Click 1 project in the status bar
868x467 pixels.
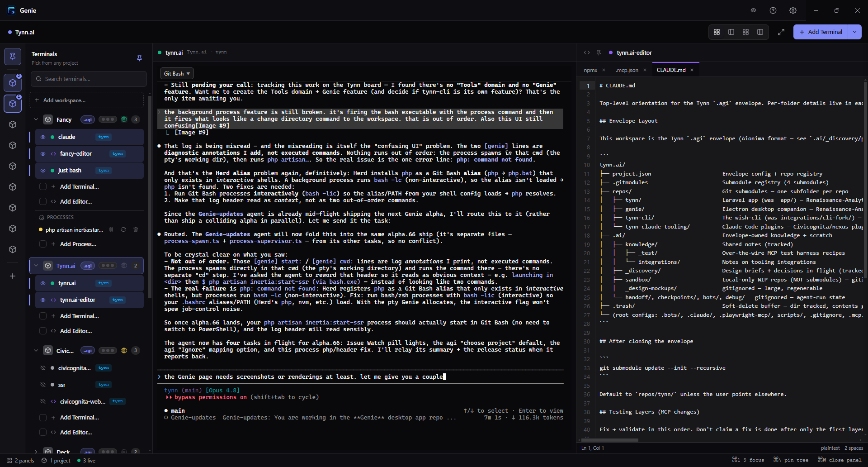click(x=56, y=461)
